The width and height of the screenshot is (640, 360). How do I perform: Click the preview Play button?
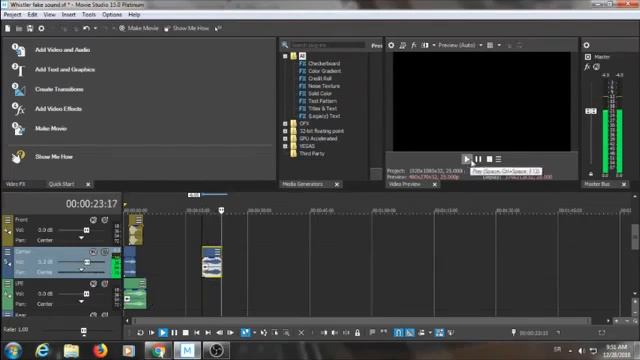(x=466, y=159)
